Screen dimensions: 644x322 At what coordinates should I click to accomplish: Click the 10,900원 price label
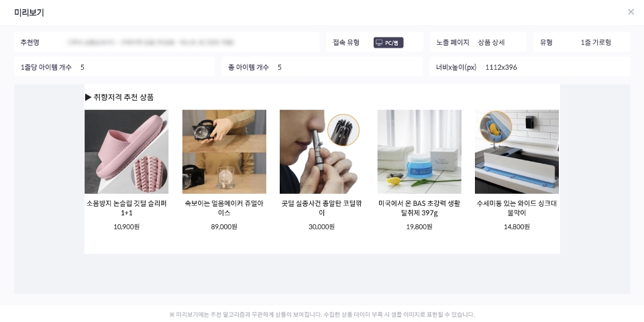pyautogui.click(x=127, y=227)
